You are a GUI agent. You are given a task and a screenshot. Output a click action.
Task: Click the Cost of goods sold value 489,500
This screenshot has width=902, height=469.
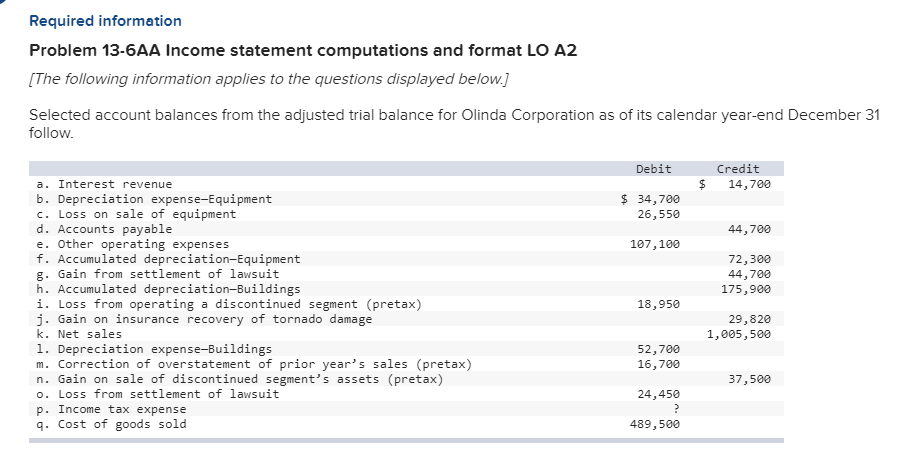[655, 424]
